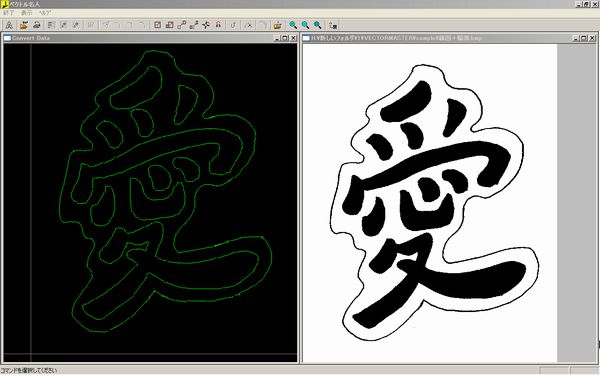Viewport: 600px width, 375px height.
Task: Click the last magnifier zoom icon
Action: [x=318, y=25]
